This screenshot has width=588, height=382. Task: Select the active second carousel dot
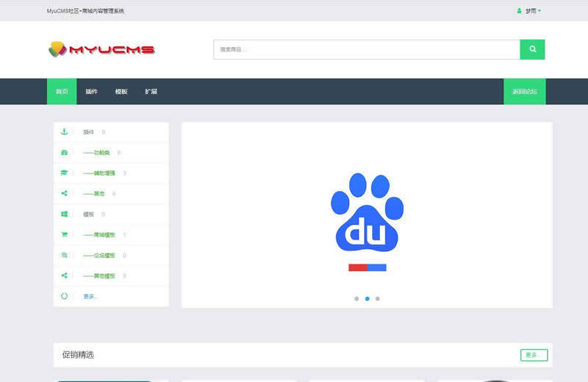coord(367,299)
